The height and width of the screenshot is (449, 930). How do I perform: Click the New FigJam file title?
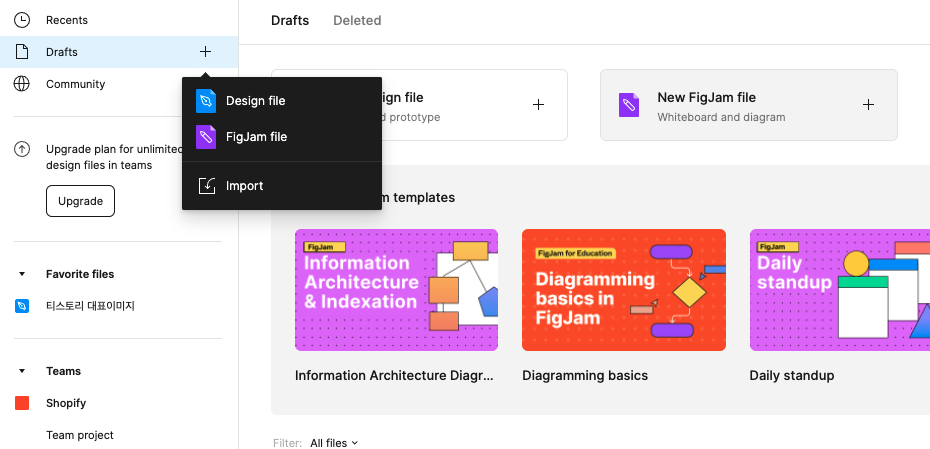(x=706, y=97)
